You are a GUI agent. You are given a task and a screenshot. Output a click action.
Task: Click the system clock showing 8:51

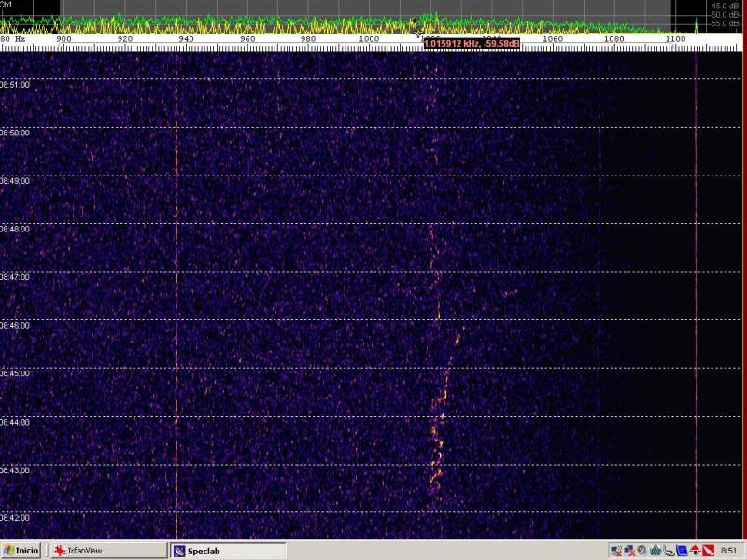click(x=729, y=551)
